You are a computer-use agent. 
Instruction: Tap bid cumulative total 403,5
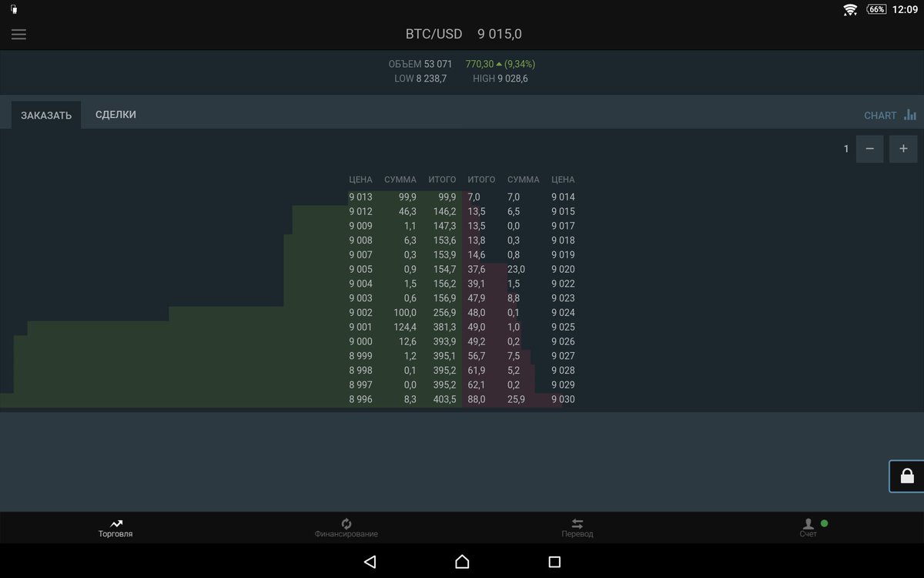(444, 399)
